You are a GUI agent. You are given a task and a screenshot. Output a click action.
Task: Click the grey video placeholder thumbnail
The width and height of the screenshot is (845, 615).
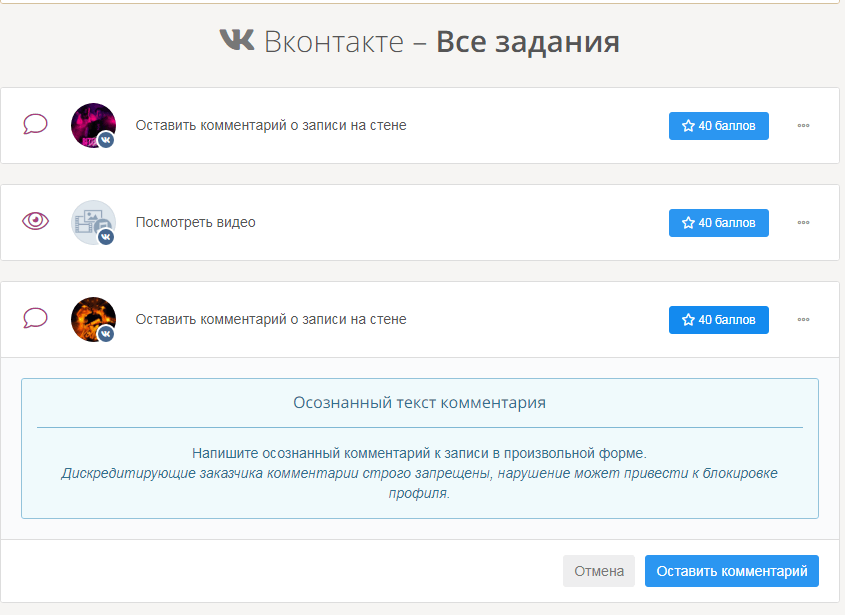(x=90, y=220)
